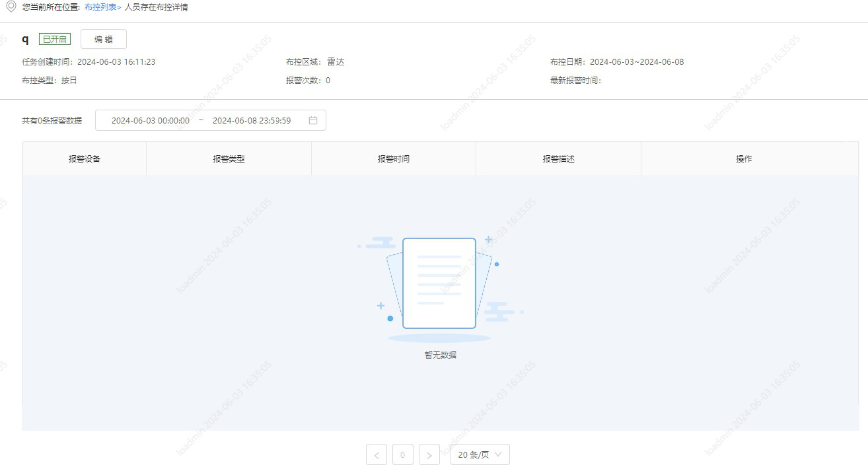Click the 编辑 button
The image size is (868, 465).
pyautogui.click(x=104, y=39)
